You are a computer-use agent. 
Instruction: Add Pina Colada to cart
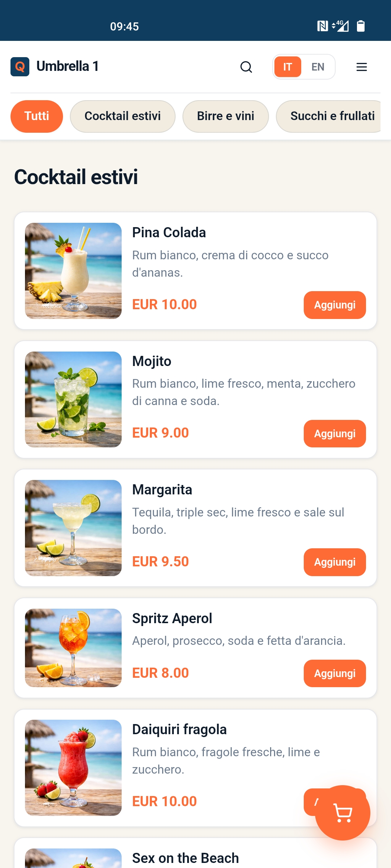point(335,305)
